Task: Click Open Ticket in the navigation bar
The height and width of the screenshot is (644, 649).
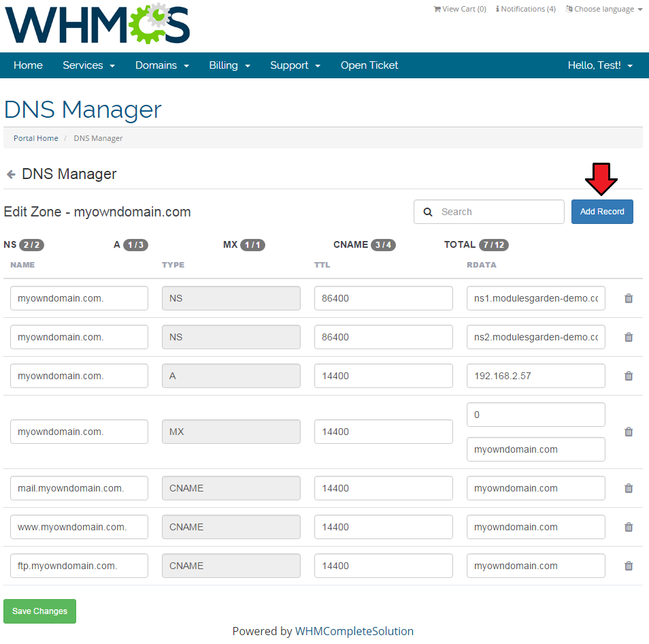Action: pyautogui.click(x=369, y=65)
